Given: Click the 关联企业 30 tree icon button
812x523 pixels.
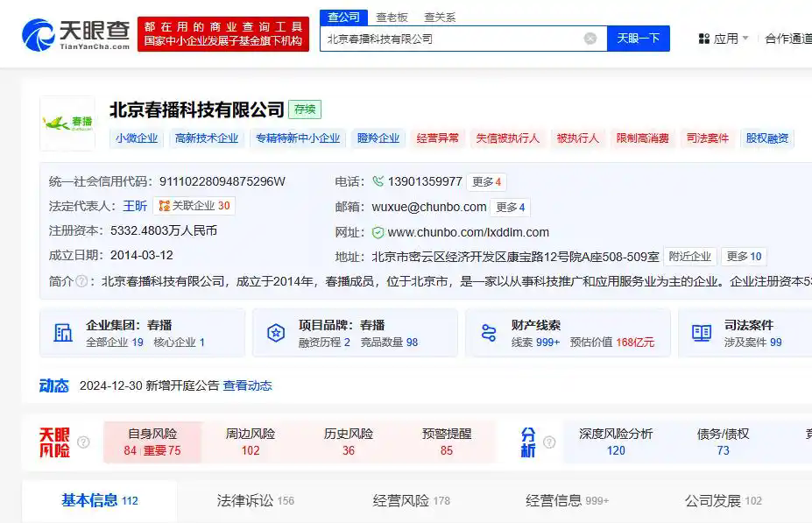Looking at the screenshot, I should click(x=194, y=206).
